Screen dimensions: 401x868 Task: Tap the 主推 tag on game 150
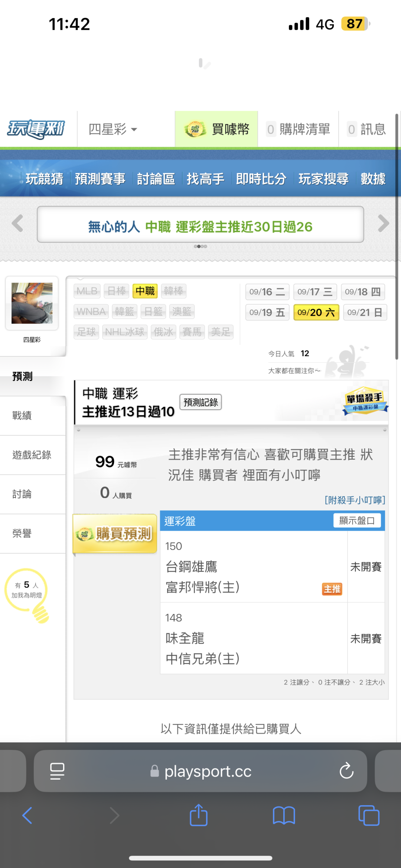point(332,589)
